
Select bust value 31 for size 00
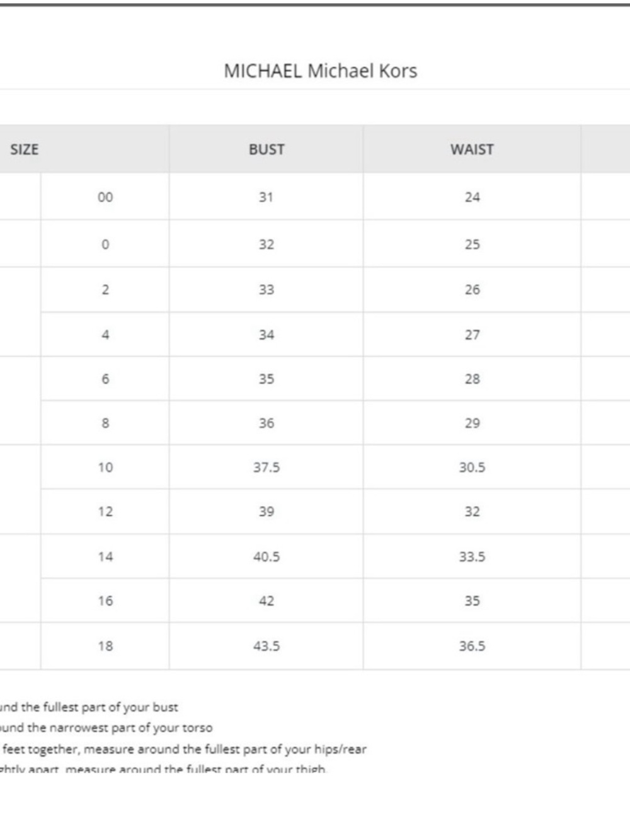[x=266, y=197]
